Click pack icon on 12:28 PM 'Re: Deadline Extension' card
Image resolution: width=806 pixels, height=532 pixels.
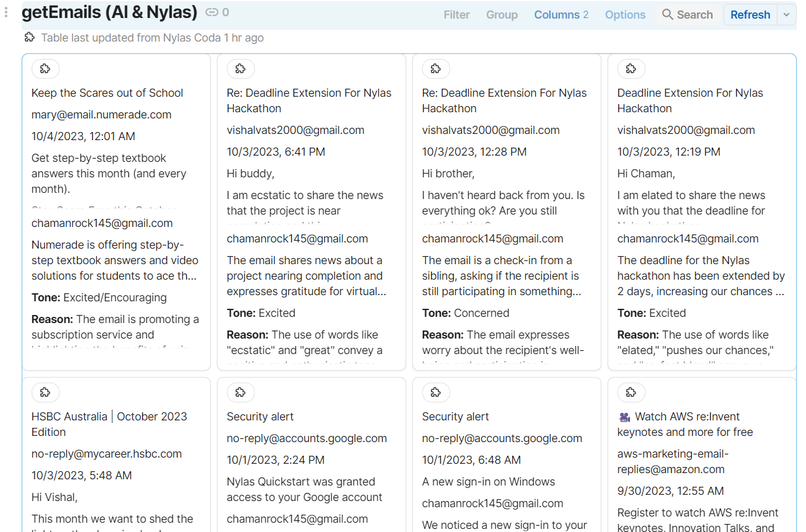point(436,69)
